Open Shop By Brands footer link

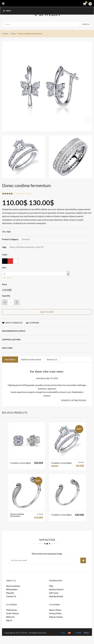56,596
